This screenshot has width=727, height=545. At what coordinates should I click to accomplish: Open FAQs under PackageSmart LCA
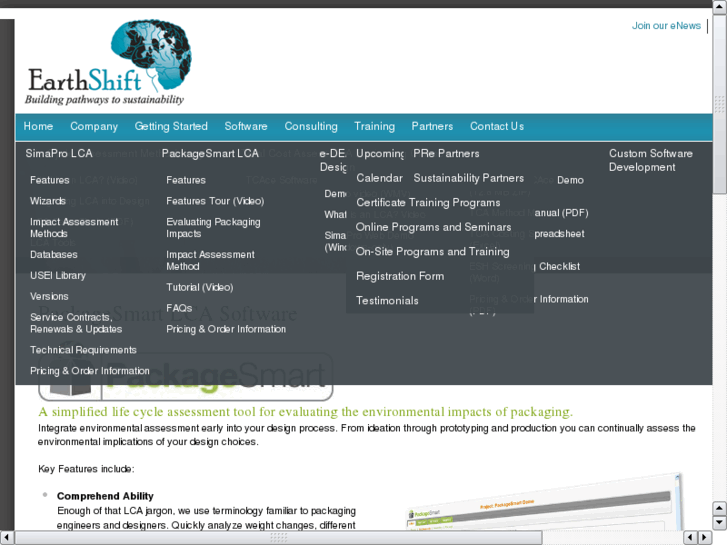[x=179, y=308]
